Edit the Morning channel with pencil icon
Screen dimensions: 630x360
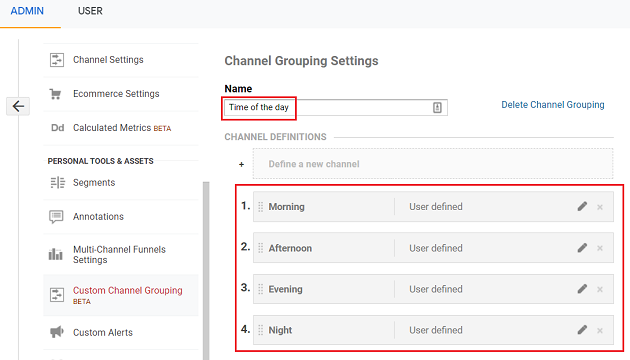tap(582, 207)
